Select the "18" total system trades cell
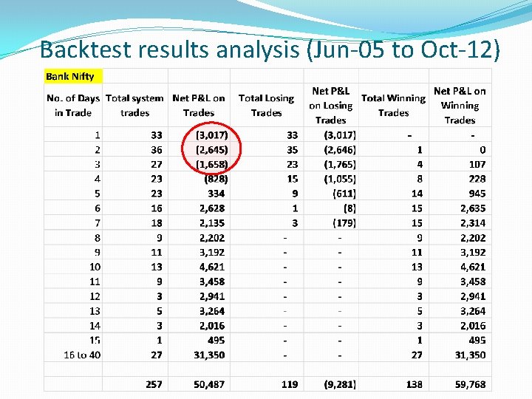Screen dimensions: 532x399 157,223
